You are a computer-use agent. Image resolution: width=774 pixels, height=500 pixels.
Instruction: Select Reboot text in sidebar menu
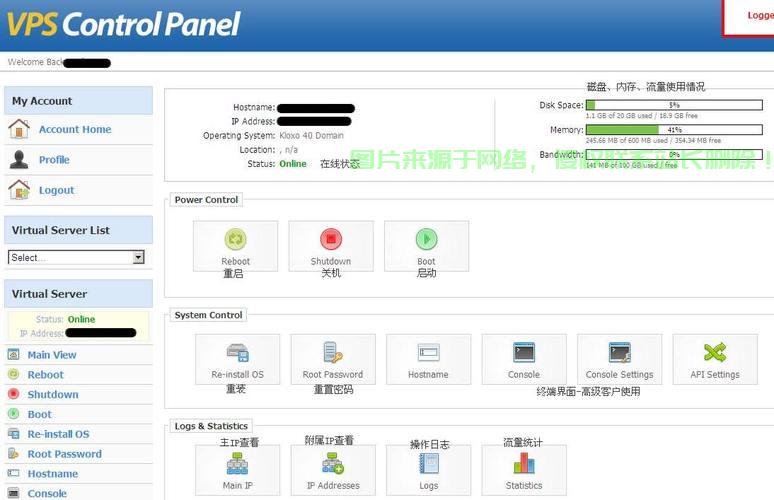45,375
